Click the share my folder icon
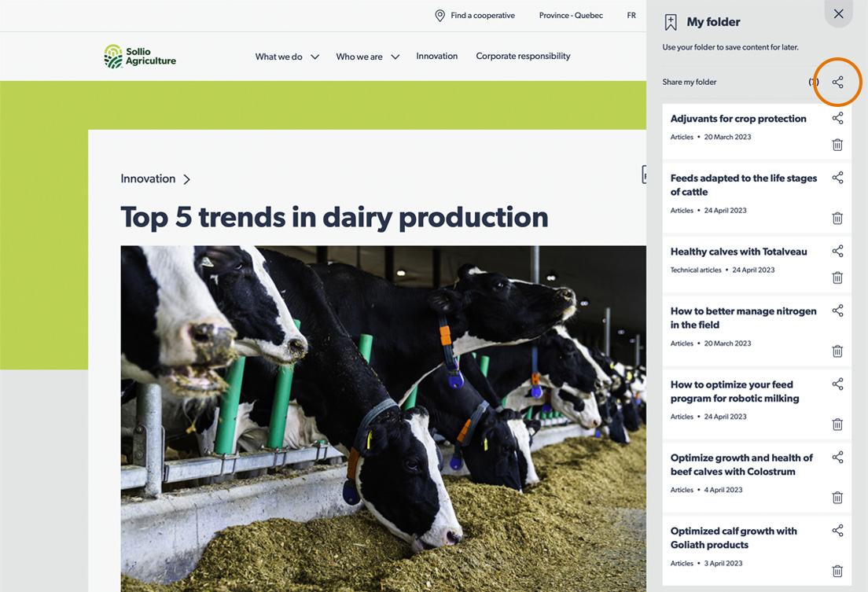Viewport: 868px width, 592px height. point(837,82)
